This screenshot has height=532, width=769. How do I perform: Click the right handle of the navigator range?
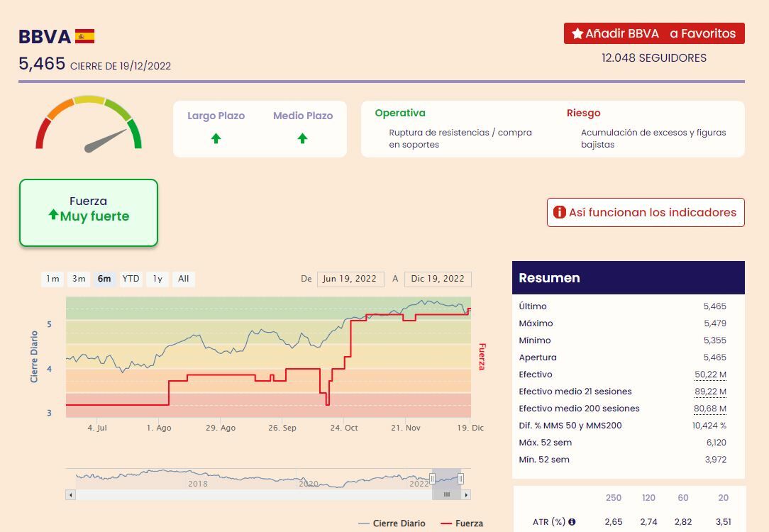pyautogui.click(x=460, y=479)
